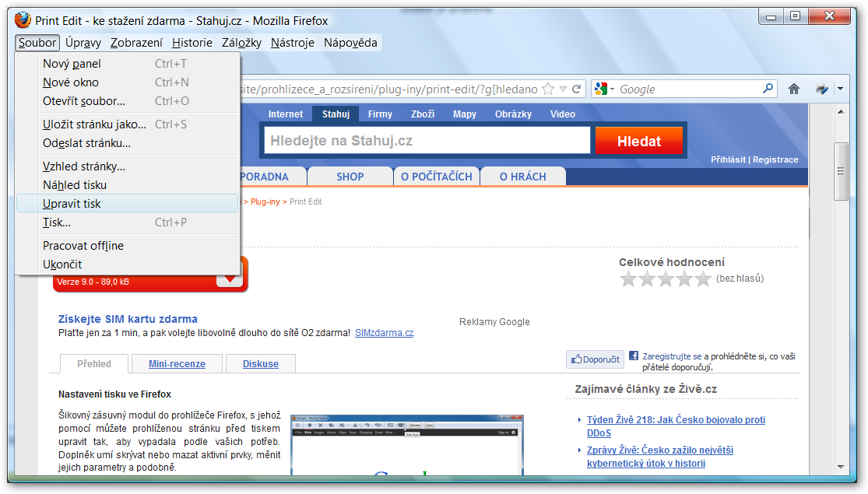Open the O HRÁCH tab
868x494 pixels.
[x=522, y=177]
